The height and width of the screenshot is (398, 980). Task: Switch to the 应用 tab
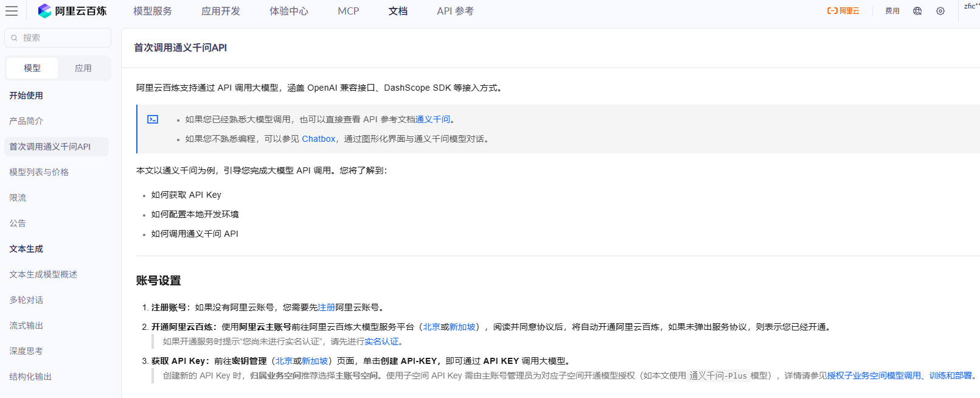tap(83, 68)
